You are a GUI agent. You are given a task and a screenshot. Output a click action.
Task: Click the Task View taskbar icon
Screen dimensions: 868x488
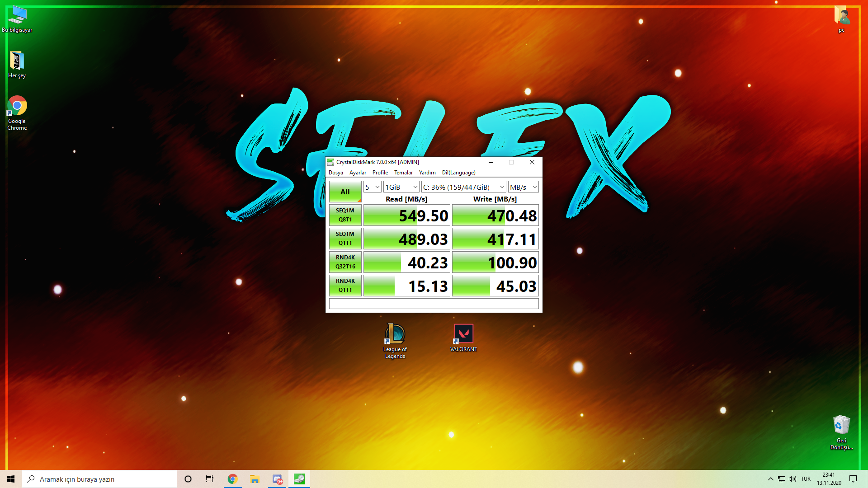(210, 479)
